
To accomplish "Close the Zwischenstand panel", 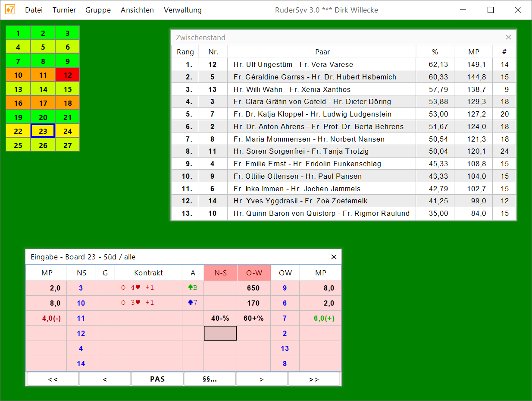I will coord(508,37).
